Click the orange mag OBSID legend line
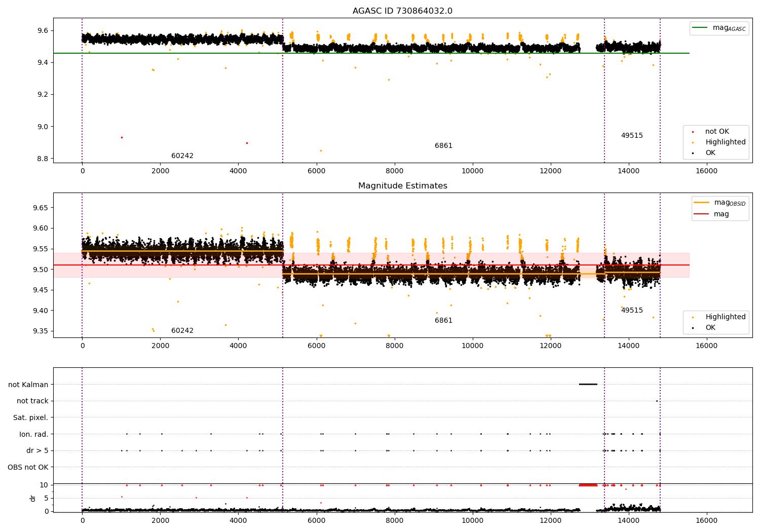The width and height of the screenshot is (760, 532). tap(702, 203)
